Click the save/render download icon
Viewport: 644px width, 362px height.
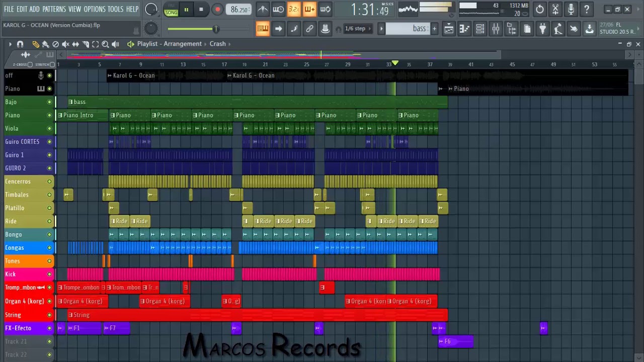click(x=589, y=29)
